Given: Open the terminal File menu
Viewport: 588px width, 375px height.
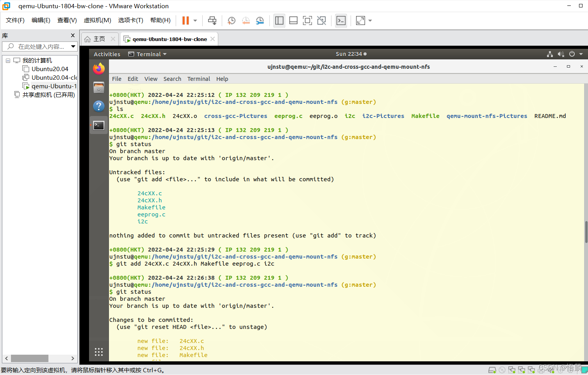Looking at the screenshot, I should (117, 79).
